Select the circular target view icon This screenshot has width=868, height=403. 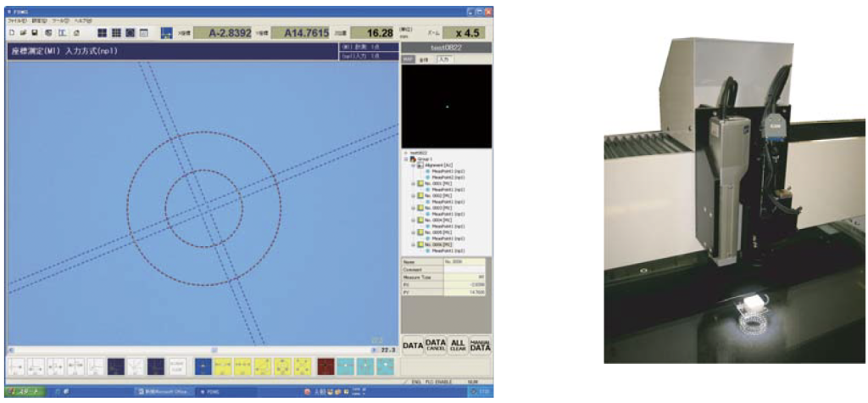130,33
